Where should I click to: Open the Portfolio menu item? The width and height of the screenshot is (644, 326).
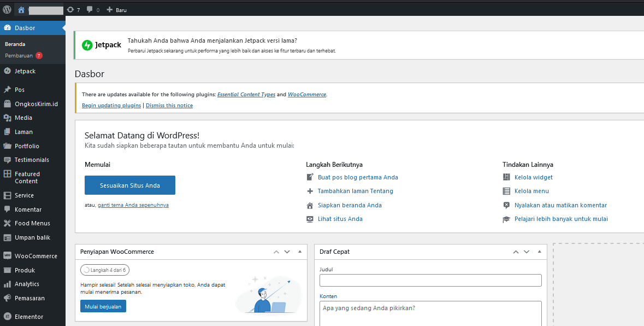click(x=27, y=146)
